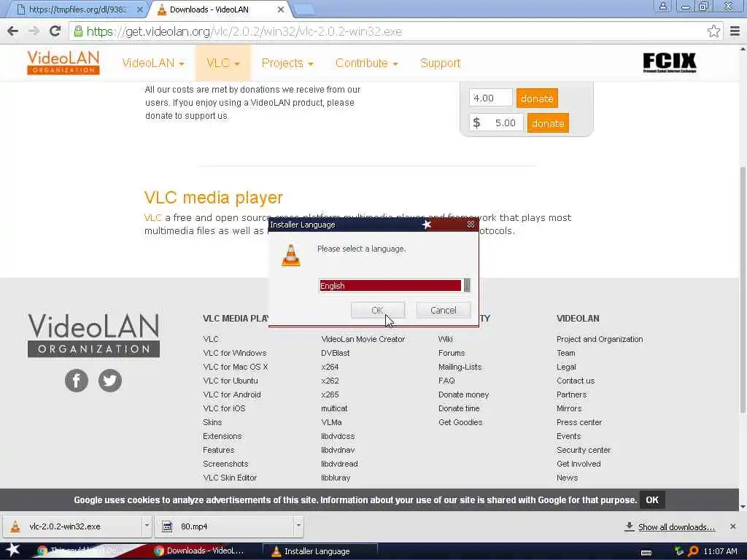Screen dimensions: 747x560
Task: Click magnifier icon in system tray
Action: pyautogui.click(x=693, y=551)
